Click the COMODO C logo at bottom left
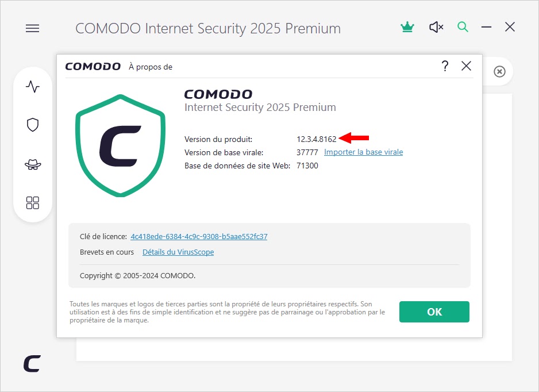 point(32,363)
